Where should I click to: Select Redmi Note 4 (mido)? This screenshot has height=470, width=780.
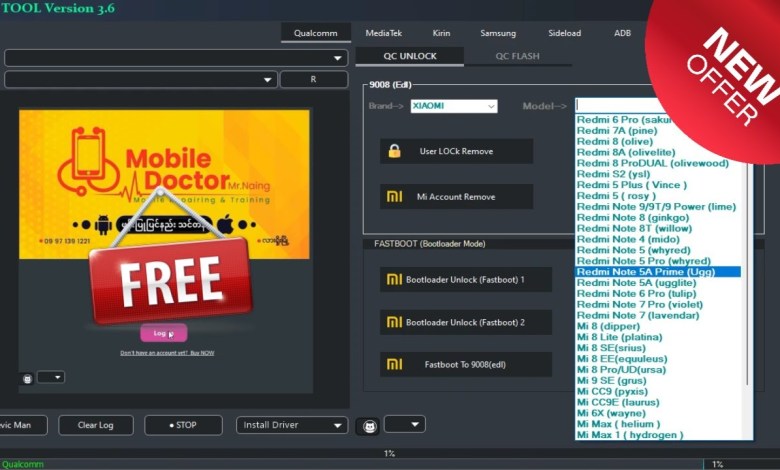click(x=628, y=239)
